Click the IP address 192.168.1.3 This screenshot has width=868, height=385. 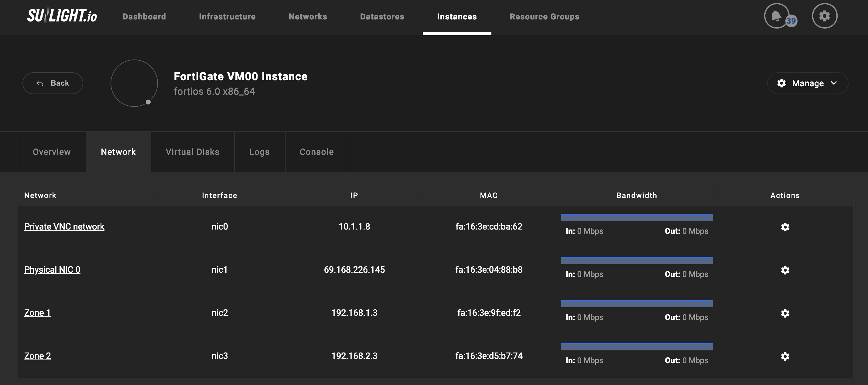coord(354,312)
